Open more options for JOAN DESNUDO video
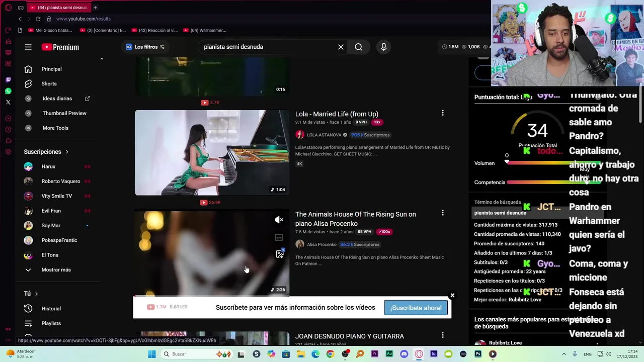Image resolution: width=644 pixels, height=362 pixels. click(443, 335)
